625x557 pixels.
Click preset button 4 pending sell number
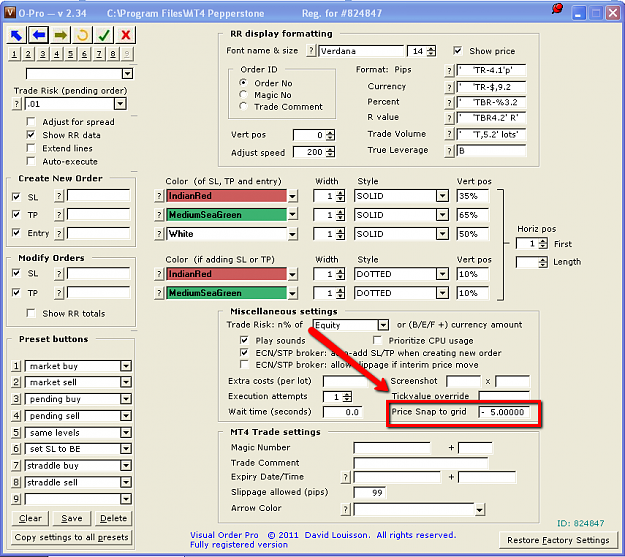click(16, 416)
